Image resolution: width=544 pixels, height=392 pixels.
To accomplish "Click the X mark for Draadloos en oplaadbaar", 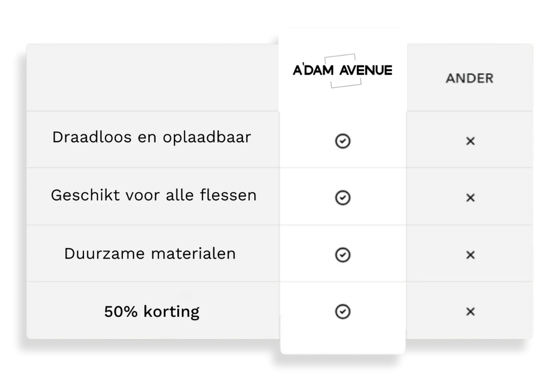I will (470, 142).
